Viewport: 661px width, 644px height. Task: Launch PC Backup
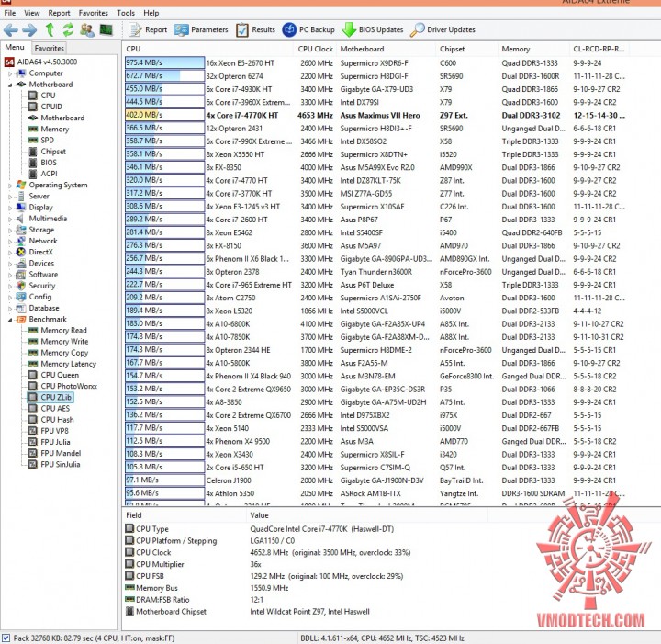pyautogui.click(x=308, y=29)
